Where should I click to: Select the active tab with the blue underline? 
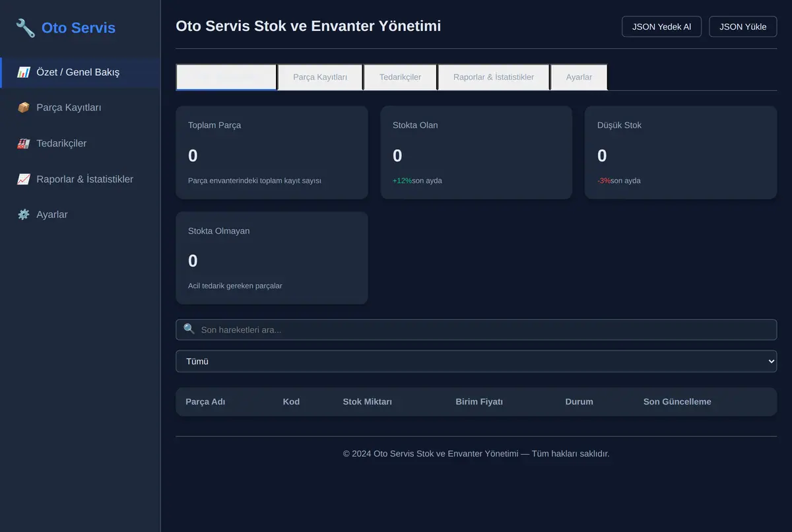click(x=226, y=77)
